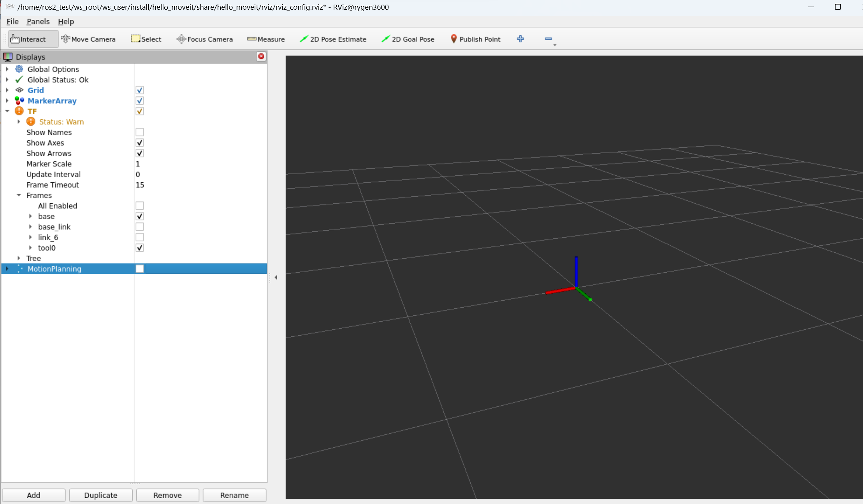The height and width of the screenshot is (504, 863).
Task: Click the Focus Camera tool
Action: pyautogui.click(x=205, y=39)
